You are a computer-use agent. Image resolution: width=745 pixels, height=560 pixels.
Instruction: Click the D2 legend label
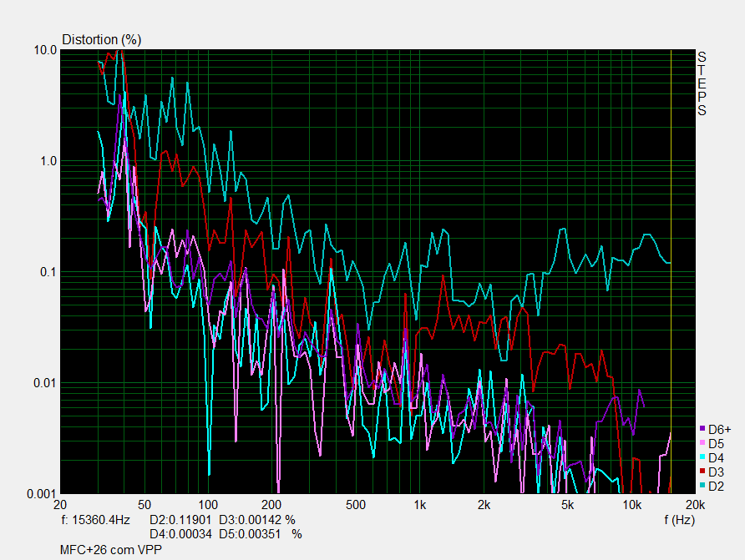coord(716,487)
